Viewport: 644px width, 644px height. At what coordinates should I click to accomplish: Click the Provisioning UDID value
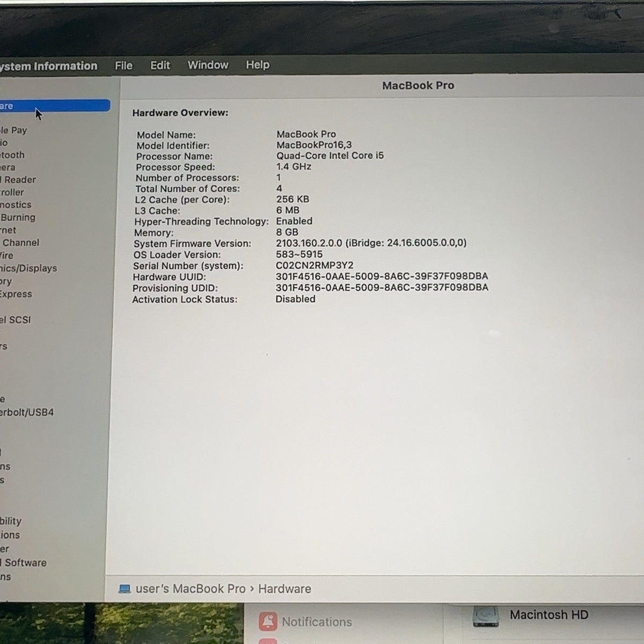(x=382, y=288)
